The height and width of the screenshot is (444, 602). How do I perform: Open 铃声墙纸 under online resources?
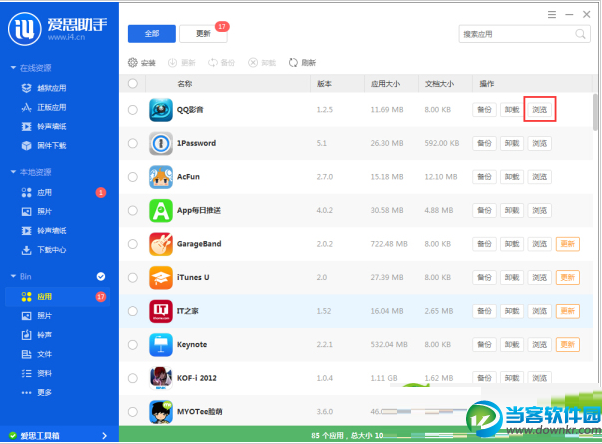click(x=44, y=126)
